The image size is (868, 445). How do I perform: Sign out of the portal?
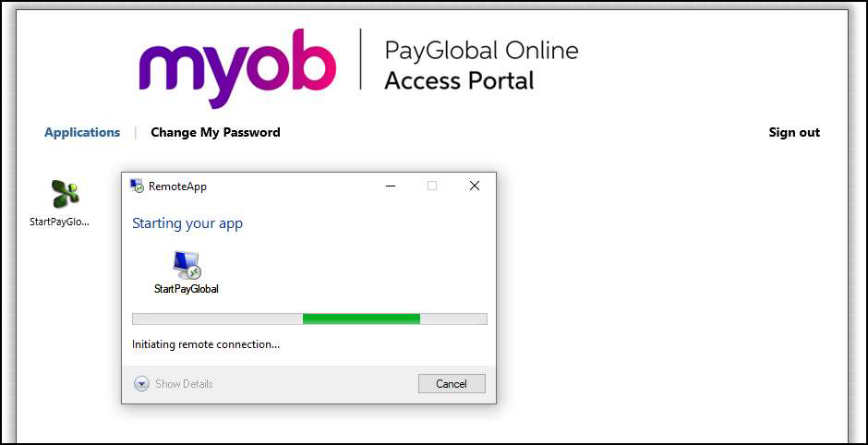tap(794, 132)
